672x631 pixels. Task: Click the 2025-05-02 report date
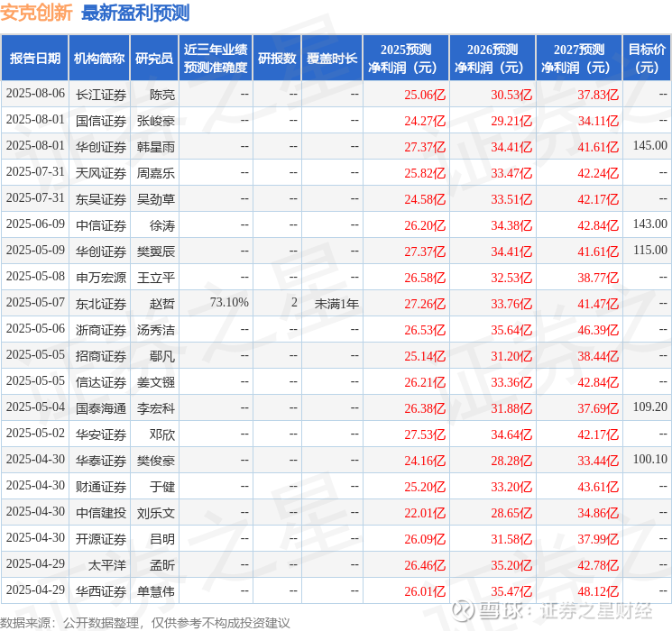(x=35, y=433)
